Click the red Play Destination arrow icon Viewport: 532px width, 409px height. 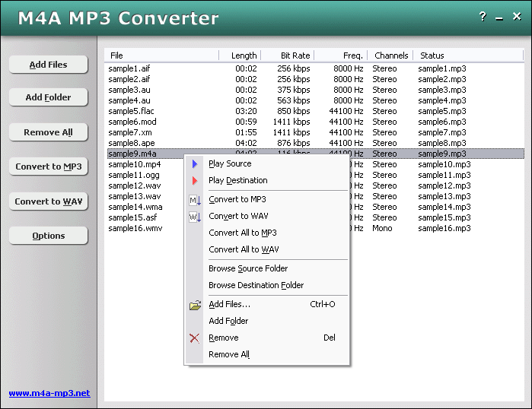coord(195,181)
